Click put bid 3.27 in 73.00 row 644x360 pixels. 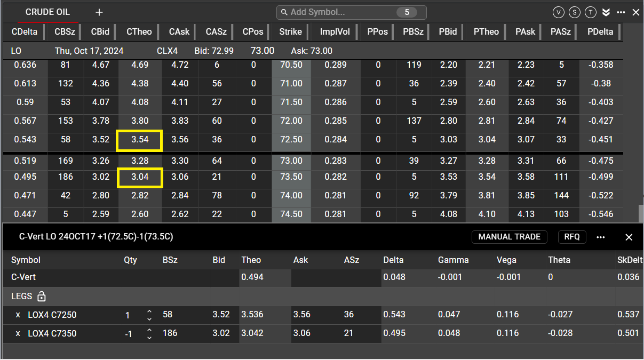pos(448,161)
